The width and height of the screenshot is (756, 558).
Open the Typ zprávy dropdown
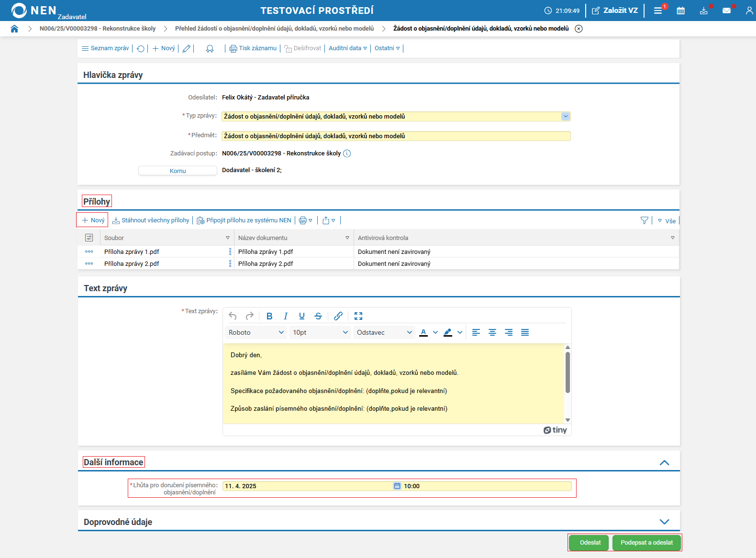click(x=566, y=117)
